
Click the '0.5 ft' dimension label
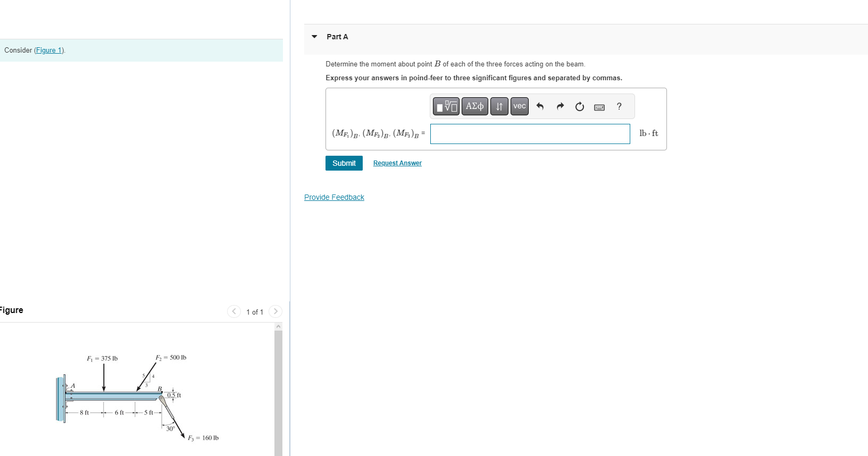pos(174,395)
